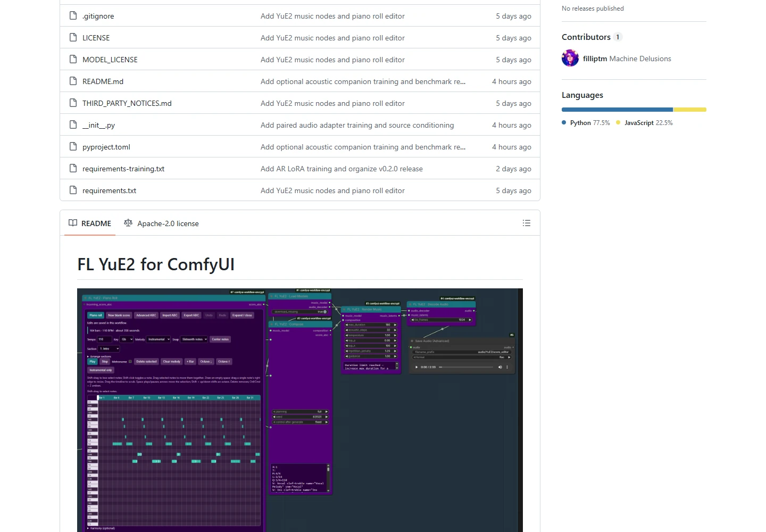This screenshot has width=766, height=532.
Task: Click README.md '4 hours ago' timestamp
Action: point(512,81)
